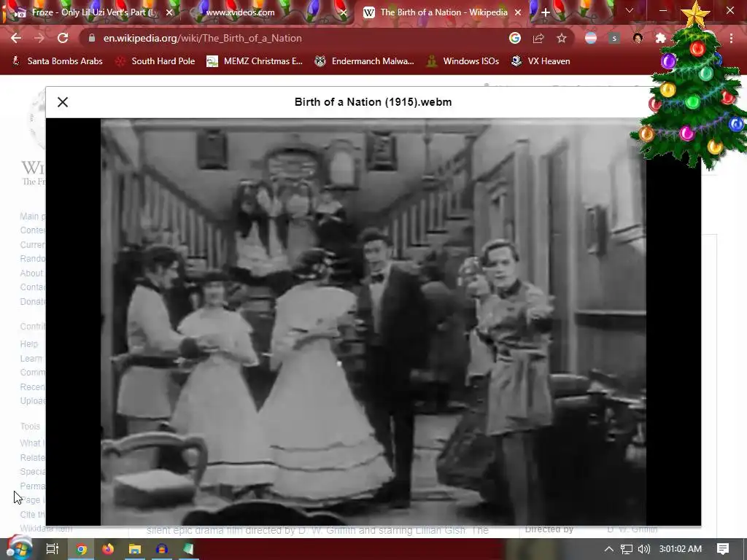Open the Action Center notifications icon

[x=723, y=549]
